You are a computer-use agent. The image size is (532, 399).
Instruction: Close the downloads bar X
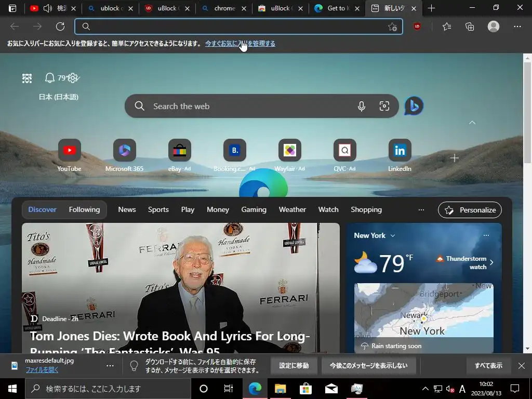522,366
